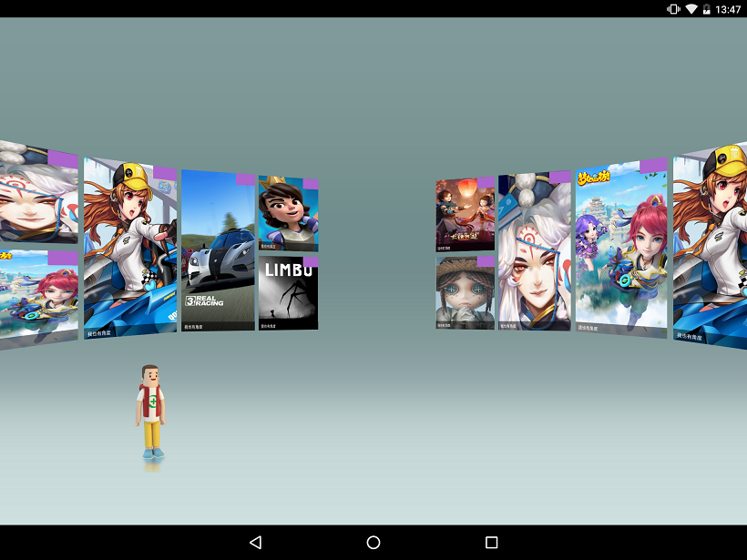
Task: Tap the Wi-Fi status icon
Action: pos(691,9)
